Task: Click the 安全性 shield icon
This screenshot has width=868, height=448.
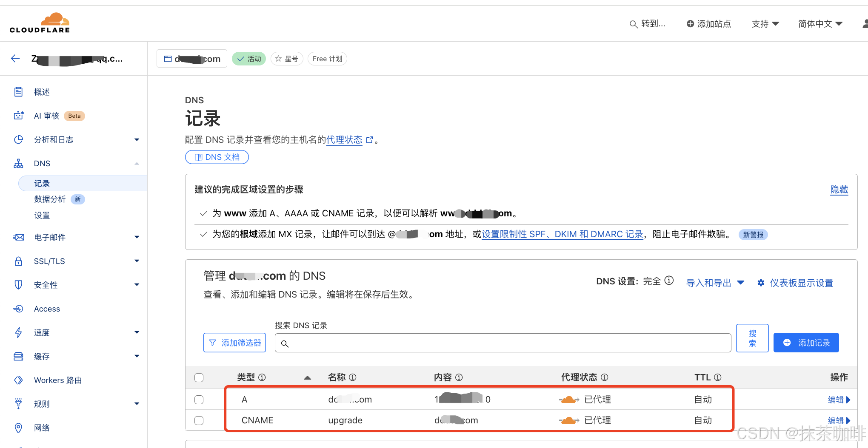Action: 18,285
